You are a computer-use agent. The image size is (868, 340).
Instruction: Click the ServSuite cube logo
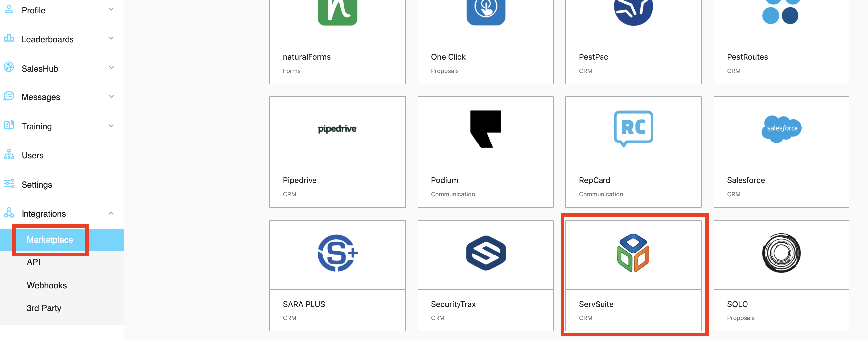point(633,253)
